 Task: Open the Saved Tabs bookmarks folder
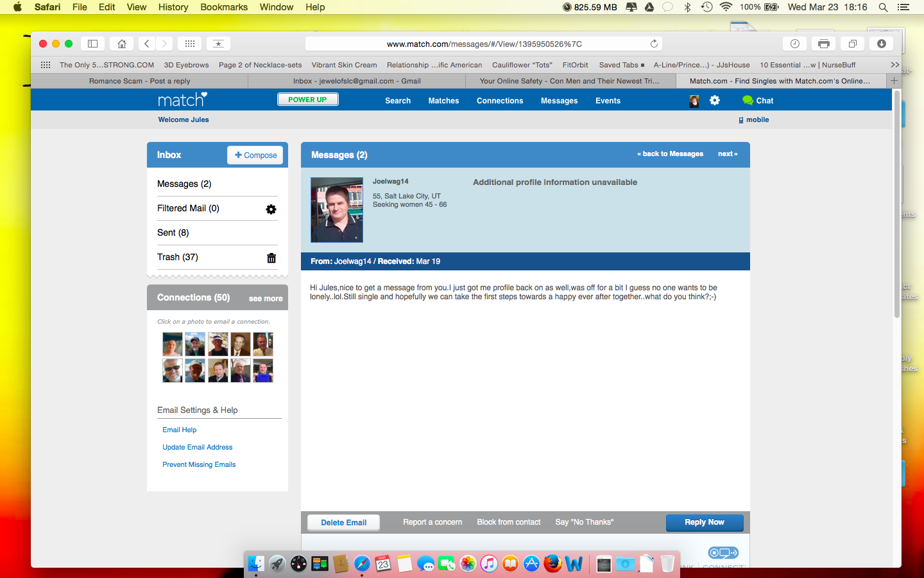click(x=621, y=65)
